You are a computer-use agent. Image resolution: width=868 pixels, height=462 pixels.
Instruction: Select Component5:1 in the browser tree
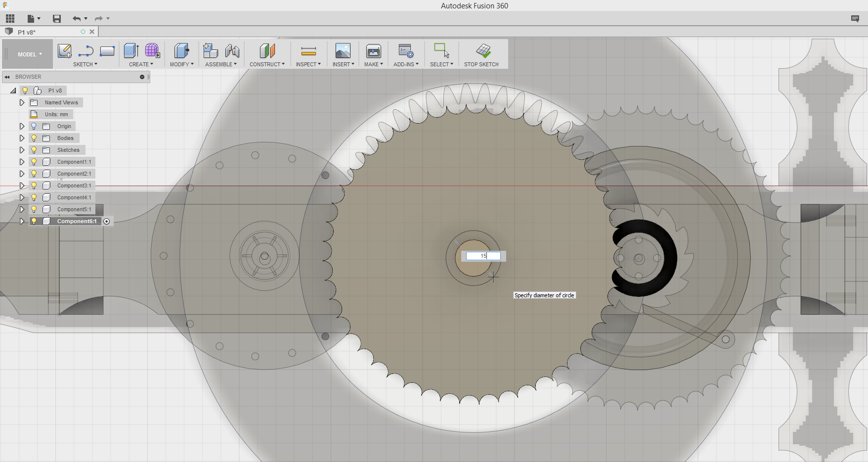[x=74, y=209]
